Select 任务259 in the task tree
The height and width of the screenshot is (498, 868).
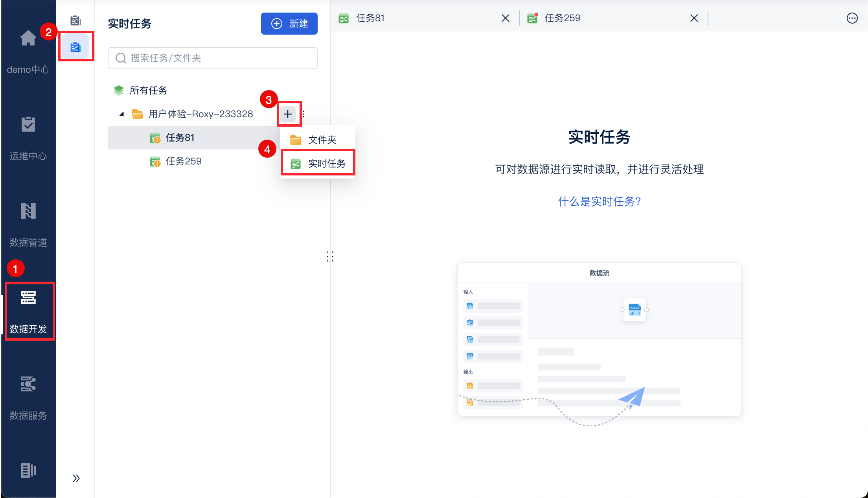point(184,161)
